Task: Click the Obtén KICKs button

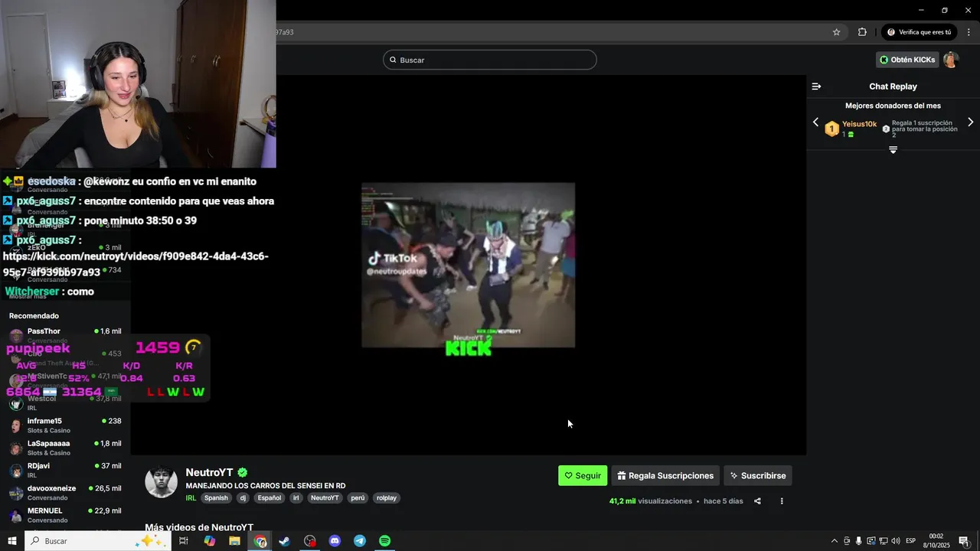Action: (x=907, y=60)
